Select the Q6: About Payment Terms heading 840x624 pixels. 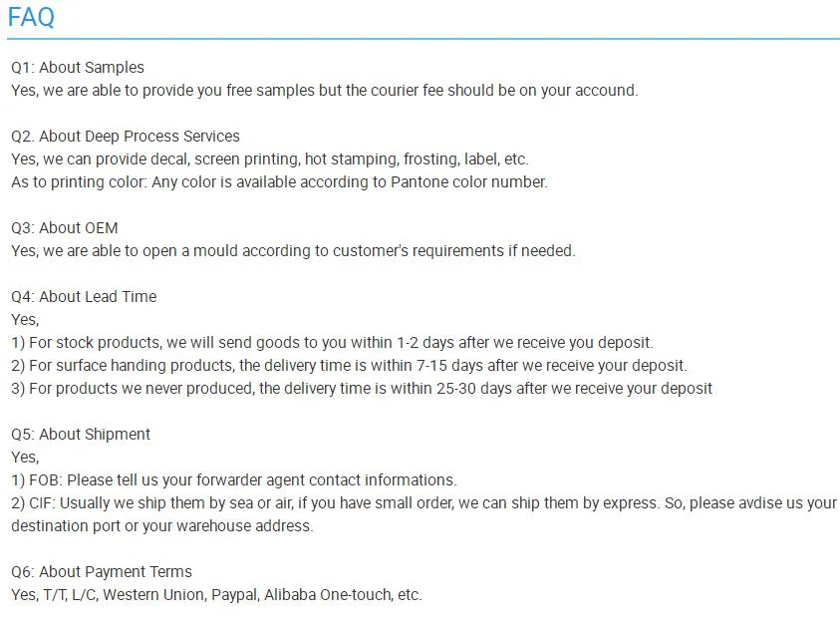point(102,572)
